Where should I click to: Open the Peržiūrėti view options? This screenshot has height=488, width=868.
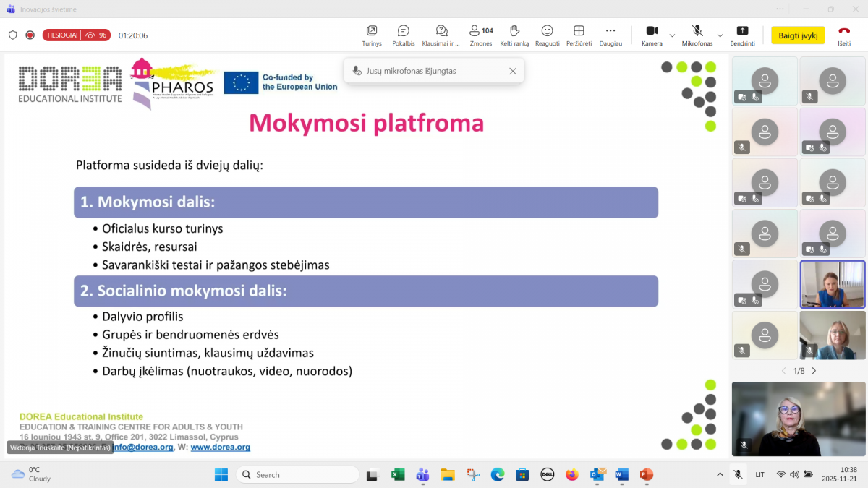point(579,35)
